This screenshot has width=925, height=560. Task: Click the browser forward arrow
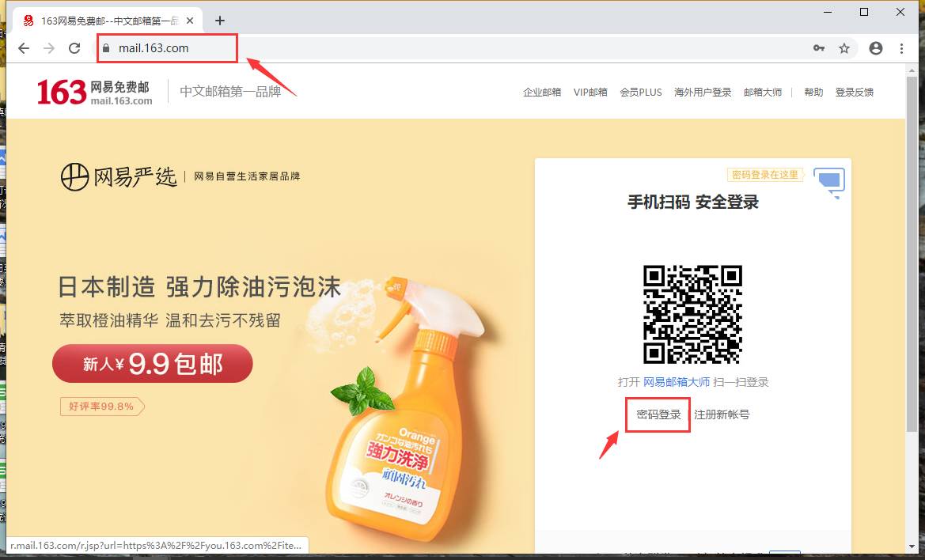coord(49,48)
